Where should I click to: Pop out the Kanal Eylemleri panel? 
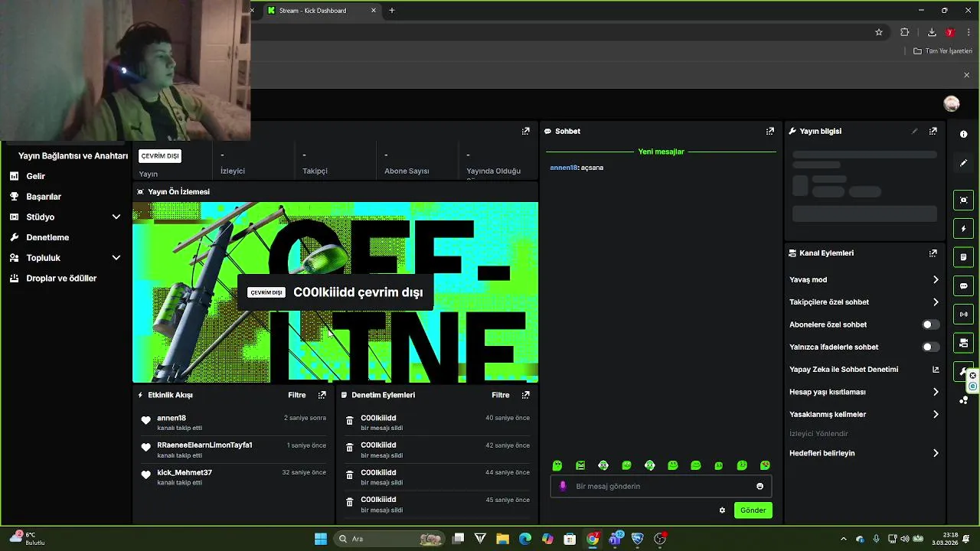933,253
